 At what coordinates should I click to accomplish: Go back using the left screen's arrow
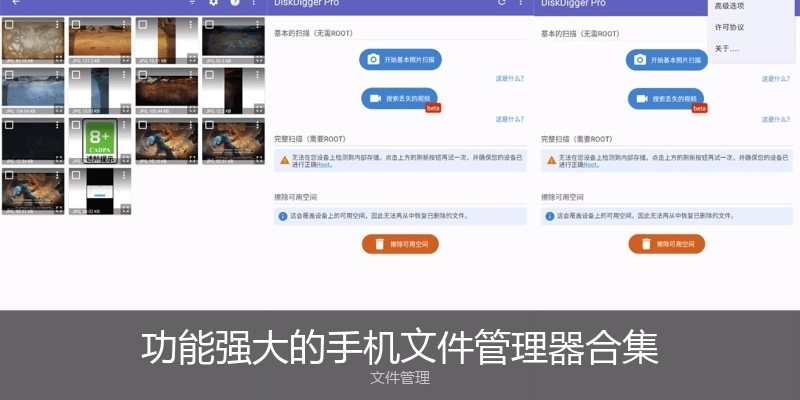tap(16, 3)
